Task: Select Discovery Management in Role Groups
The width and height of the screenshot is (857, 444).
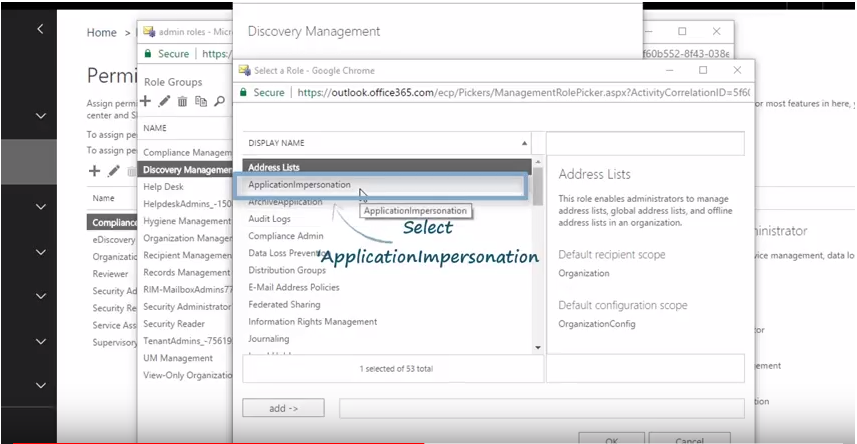Action: tap(186, 170)
